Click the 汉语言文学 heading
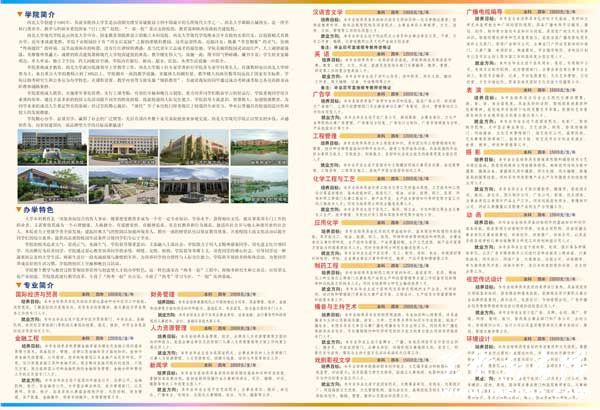 (x=330, y=9)
